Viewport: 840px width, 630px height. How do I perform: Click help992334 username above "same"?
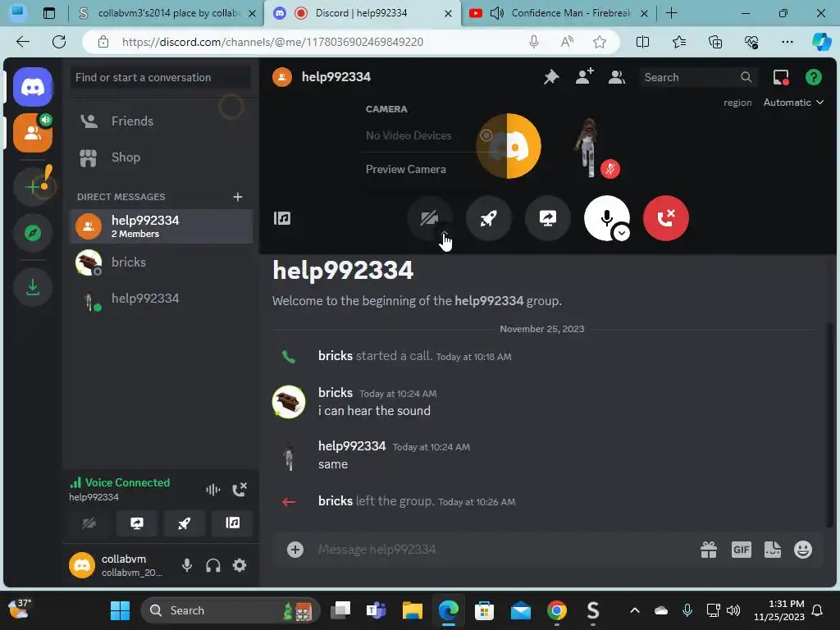coord(352,446)
